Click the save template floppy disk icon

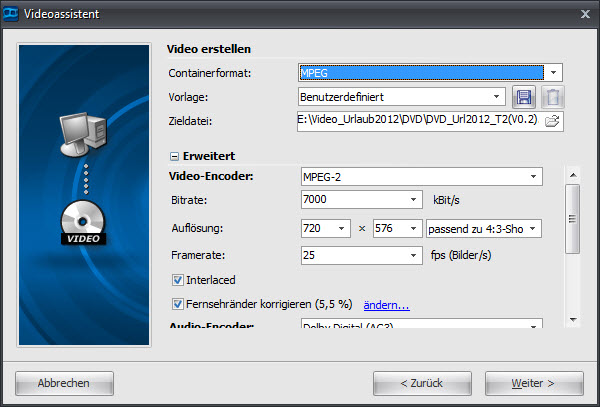tap(523, 97)
